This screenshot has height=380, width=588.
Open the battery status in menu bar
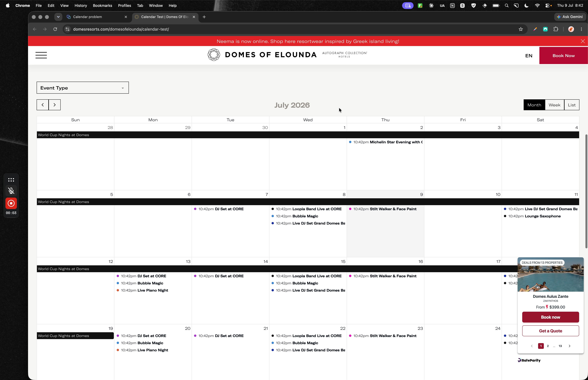coord(496,5)
